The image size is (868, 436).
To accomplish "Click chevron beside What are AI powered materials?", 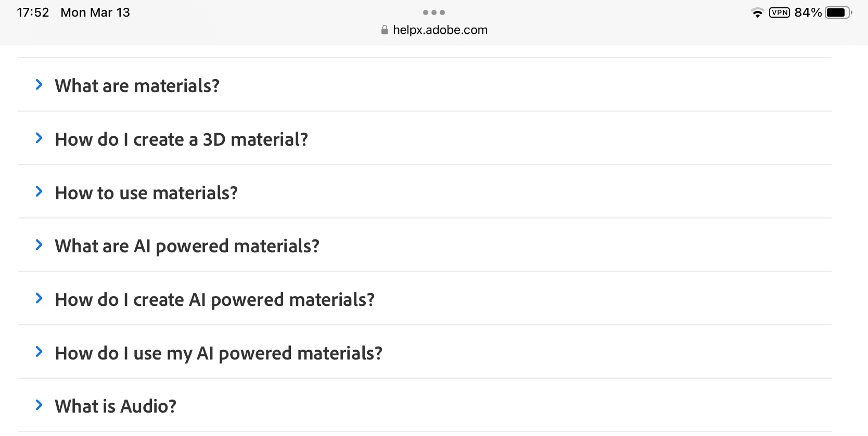I will (39, 245).
